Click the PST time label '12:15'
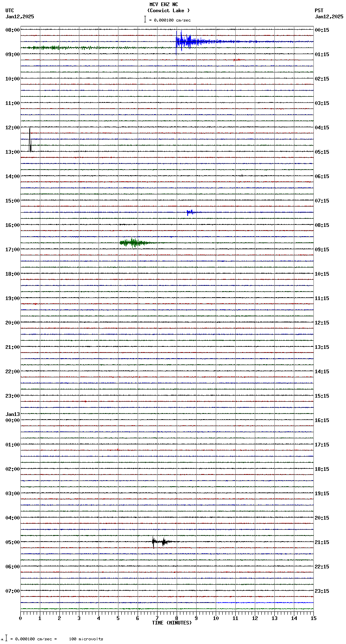 click(x=322, y=323)
